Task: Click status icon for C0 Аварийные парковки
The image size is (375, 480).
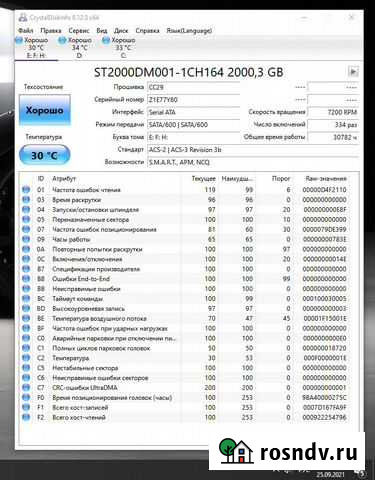Action: pos(26,338)
